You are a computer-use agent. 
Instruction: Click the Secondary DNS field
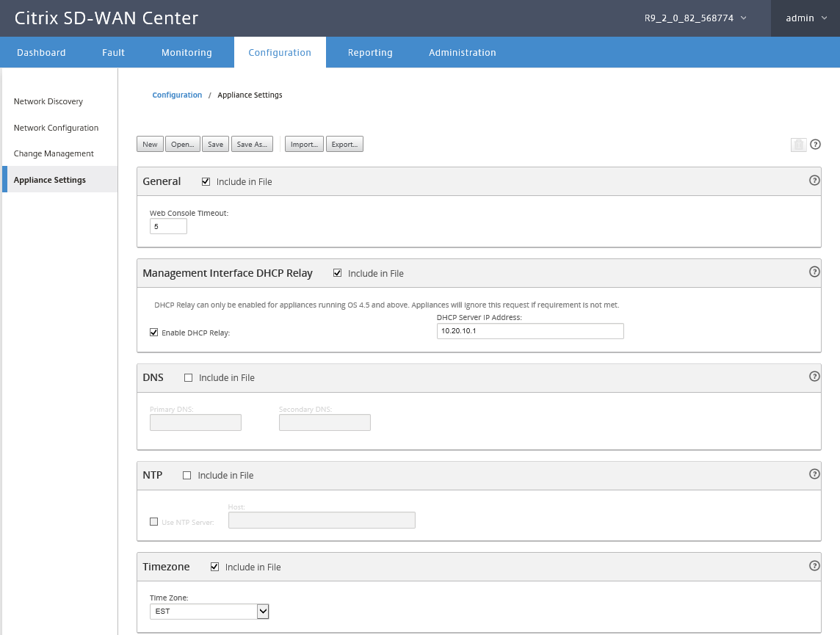(x=325, y=422)
